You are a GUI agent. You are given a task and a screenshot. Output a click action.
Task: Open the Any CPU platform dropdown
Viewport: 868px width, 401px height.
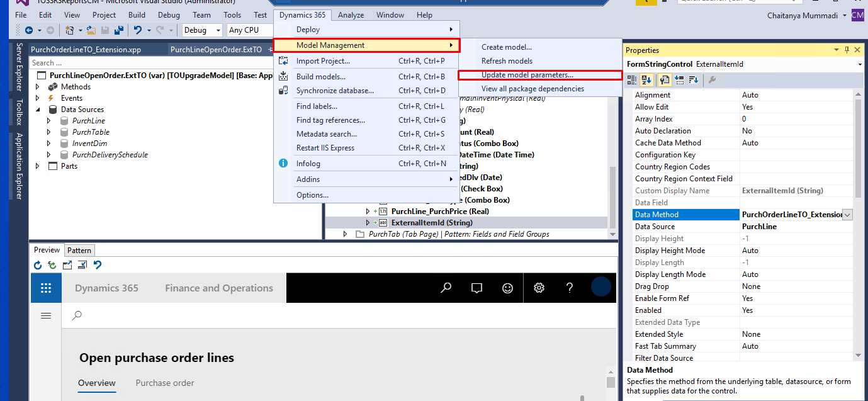click(250, 30)
